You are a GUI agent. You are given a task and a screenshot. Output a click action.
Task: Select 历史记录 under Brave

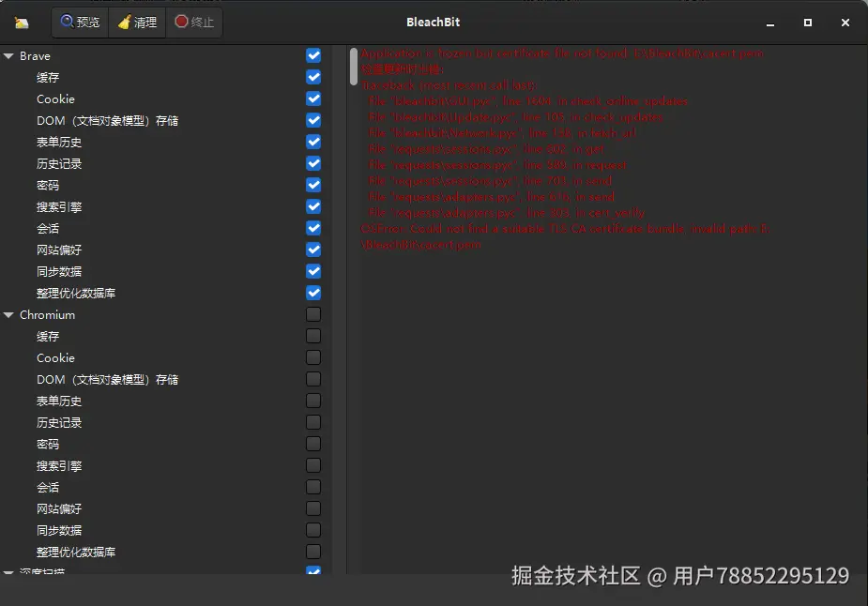tap(59, 164)
